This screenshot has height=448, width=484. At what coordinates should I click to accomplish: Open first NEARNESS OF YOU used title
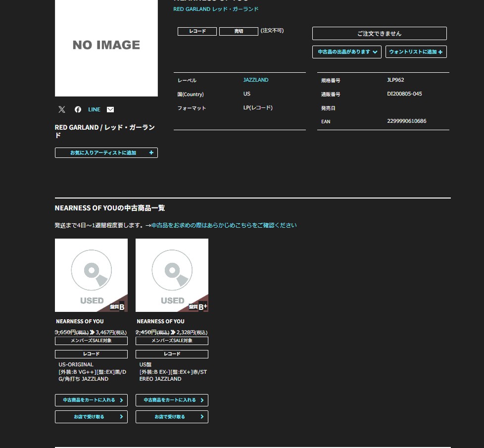(x=80, y=321)
